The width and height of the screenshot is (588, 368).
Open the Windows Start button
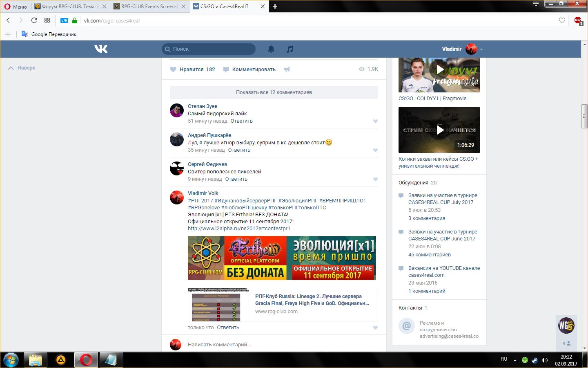coord(11,360)
